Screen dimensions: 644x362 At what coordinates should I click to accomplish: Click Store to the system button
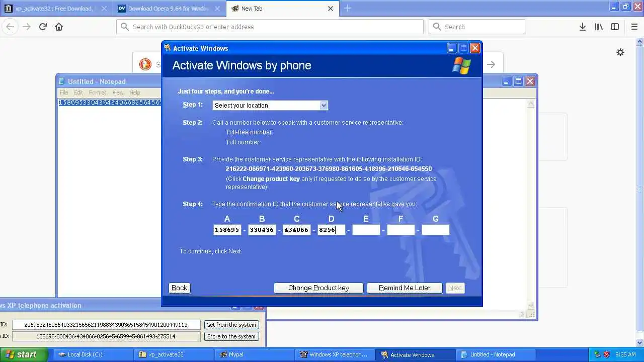click(x=231, y=336)
